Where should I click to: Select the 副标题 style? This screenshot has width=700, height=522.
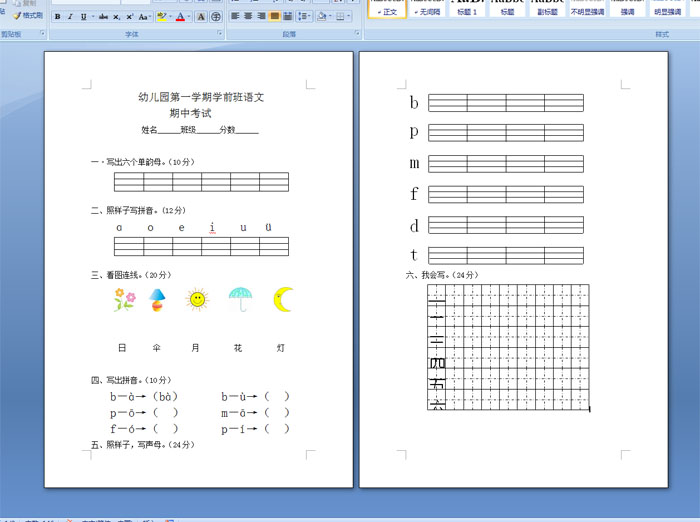(x=547, y=8)
